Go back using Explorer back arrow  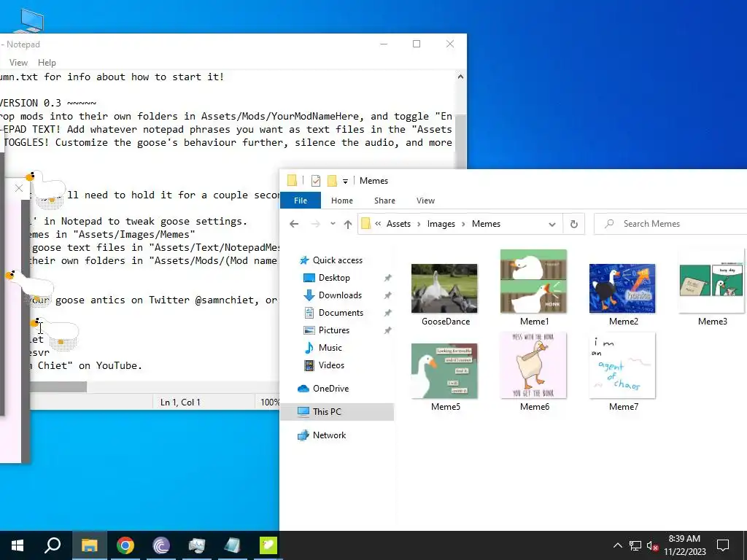(294, 224)
